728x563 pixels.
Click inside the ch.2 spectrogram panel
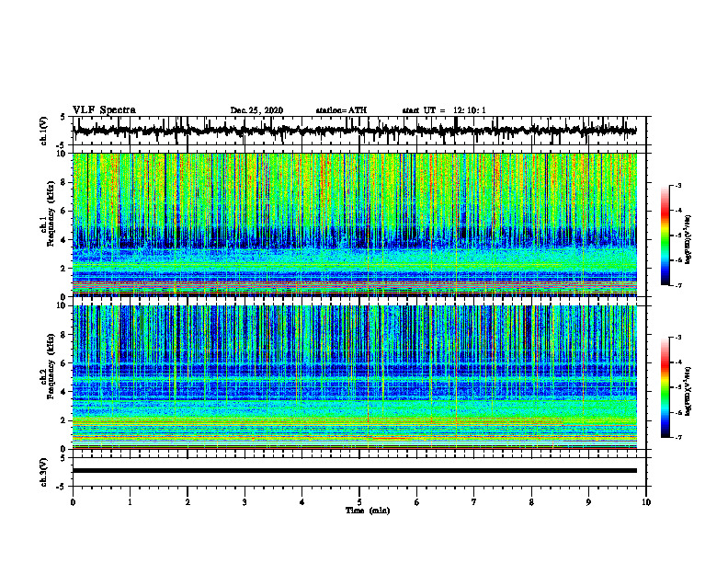tap(355, 377)
